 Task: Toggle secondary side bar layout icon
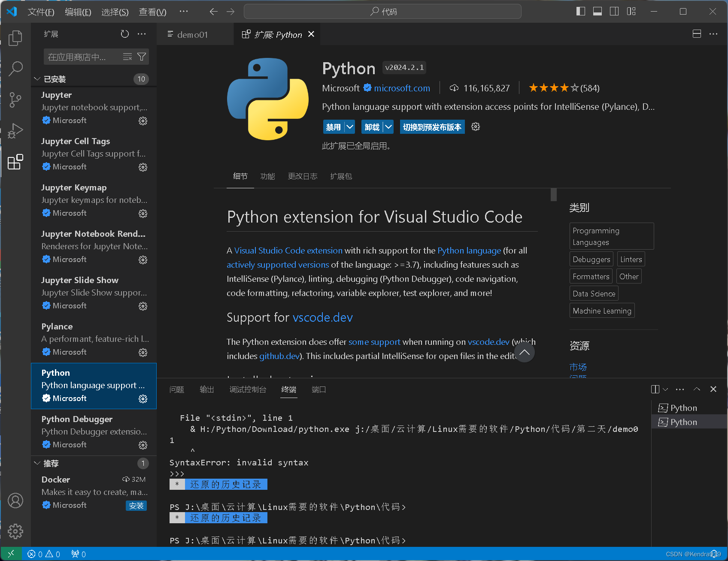(614, 12)
